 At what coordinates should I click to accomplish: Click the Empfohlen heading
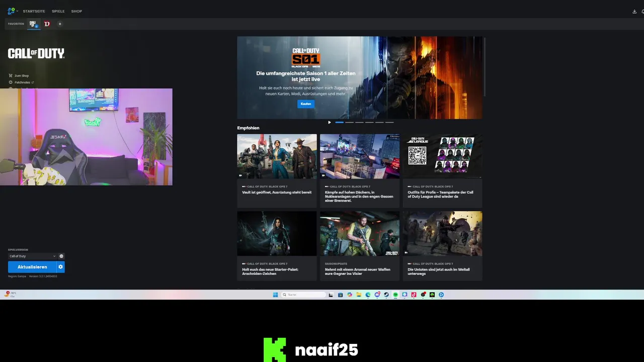pyautogui.click(x=248, y=128)
